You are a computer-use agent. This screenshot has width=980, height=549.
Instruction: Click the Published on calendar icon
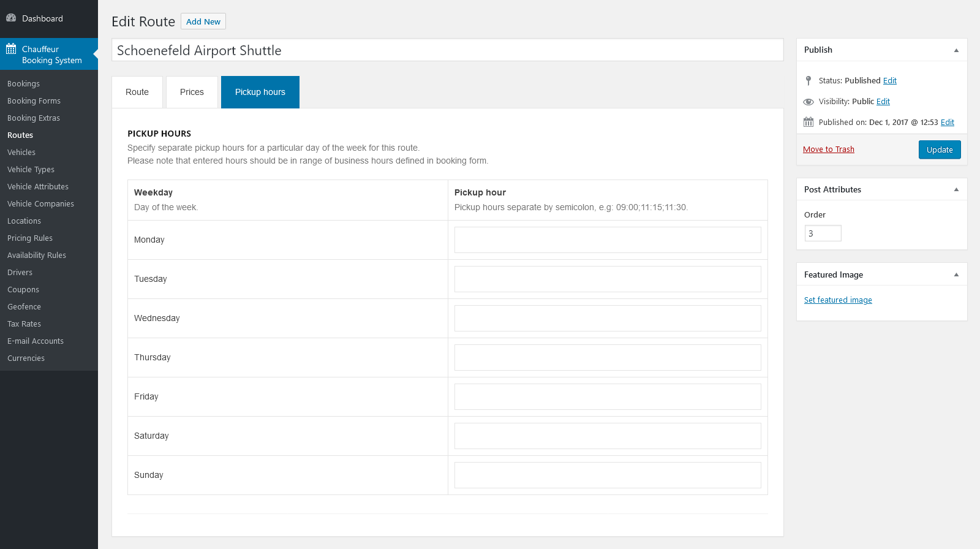coord(809,122)
